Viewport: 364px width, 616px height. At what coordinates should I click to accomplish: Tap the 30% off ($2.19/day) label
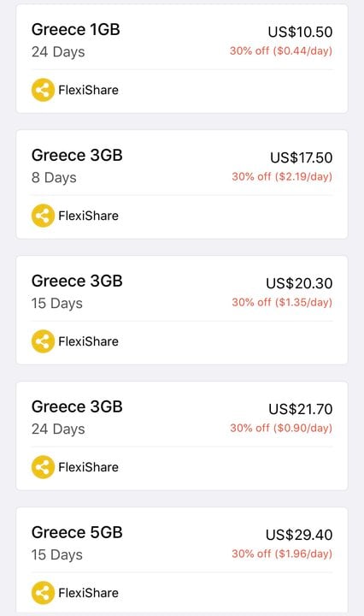(282, 176)
